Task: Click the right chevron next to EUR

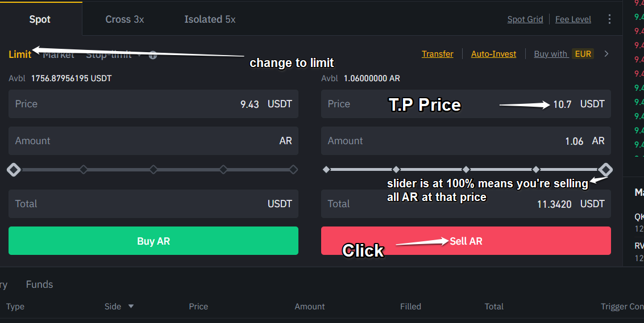Action: (x=606, y=54)
